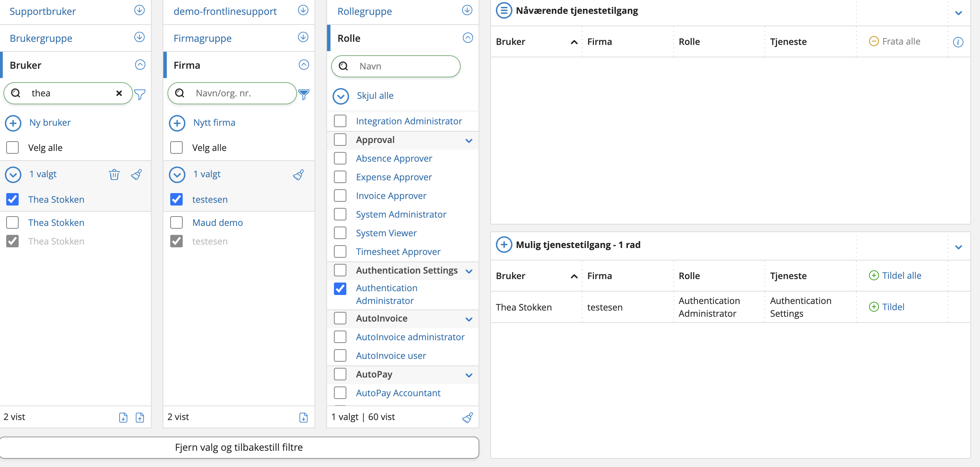Viewport: 980px width, 467px height.
Task: Focus the role Navn search field
Action: 396,66
